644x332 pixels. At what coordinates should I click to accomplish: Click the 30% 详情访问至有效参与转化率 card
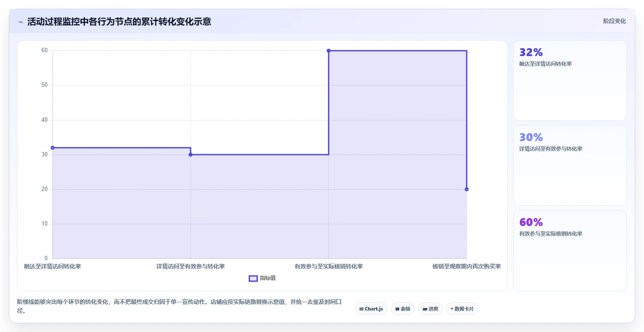(570, 166)
